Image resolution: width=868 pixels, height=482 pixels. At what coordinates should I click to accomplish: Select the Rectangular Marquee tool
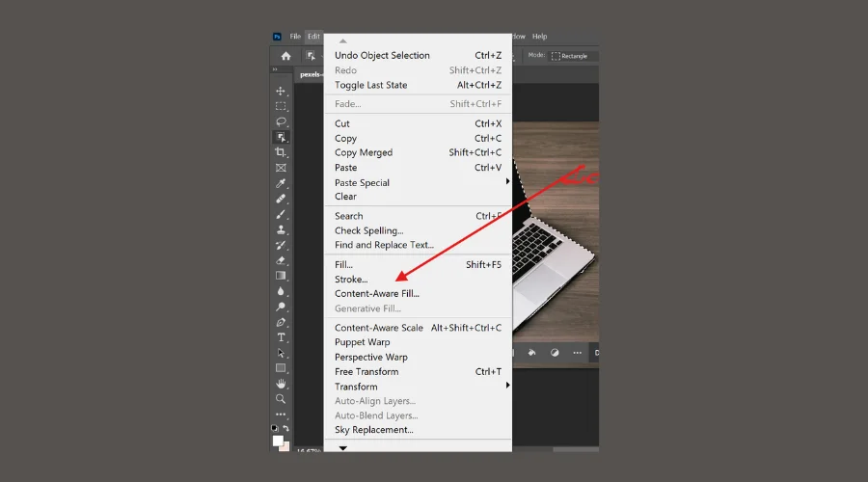[x=281, y=106]
